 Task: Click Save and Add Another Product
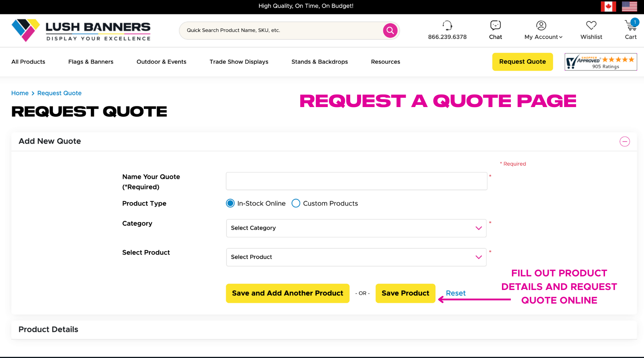(287, 293)
